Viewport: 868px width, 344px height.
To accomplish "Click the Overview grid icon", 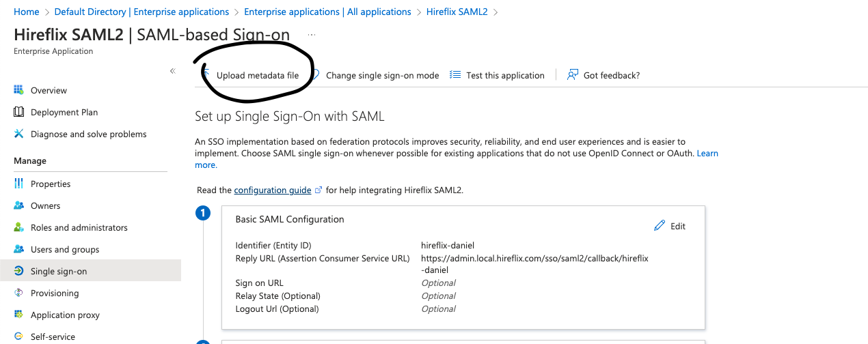I will click(x=18, y=90).
